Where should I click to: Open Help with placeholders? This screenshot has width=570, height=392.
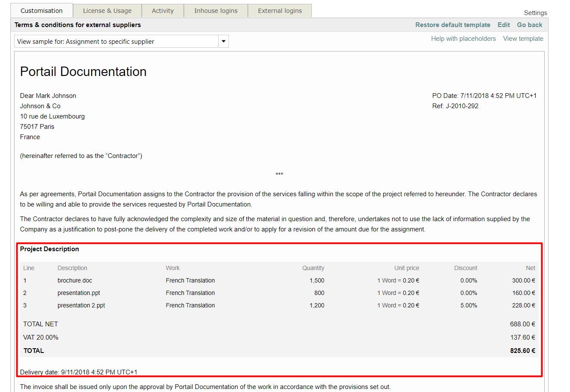pyautogui.click(x=463, y=39)
